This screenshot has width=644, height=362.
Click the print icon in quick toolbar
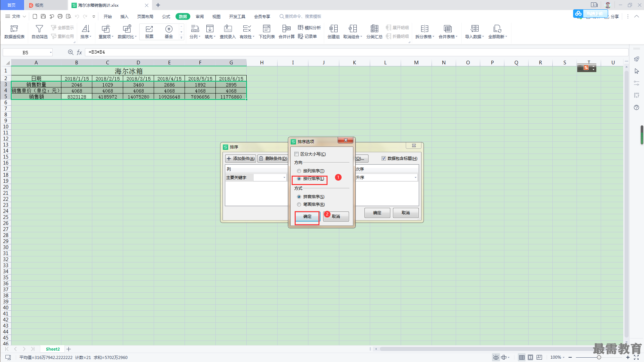(x=60, y=16)
